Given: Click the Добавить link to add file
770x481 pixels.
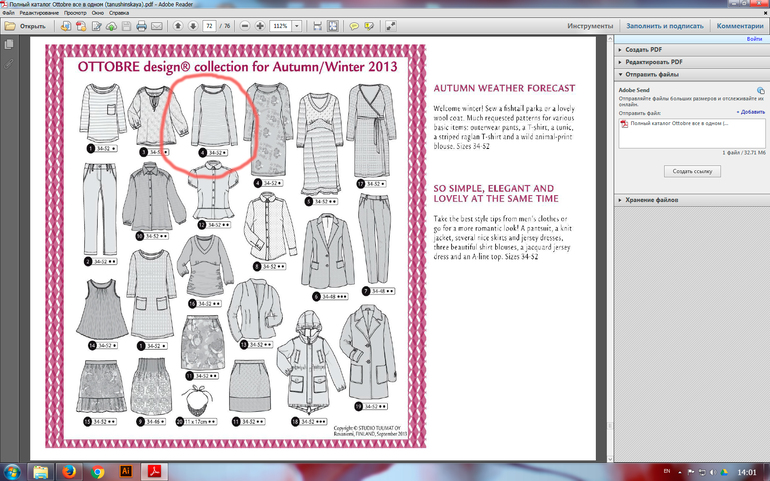Looking at the screenshot, I should tap(751, 112).
